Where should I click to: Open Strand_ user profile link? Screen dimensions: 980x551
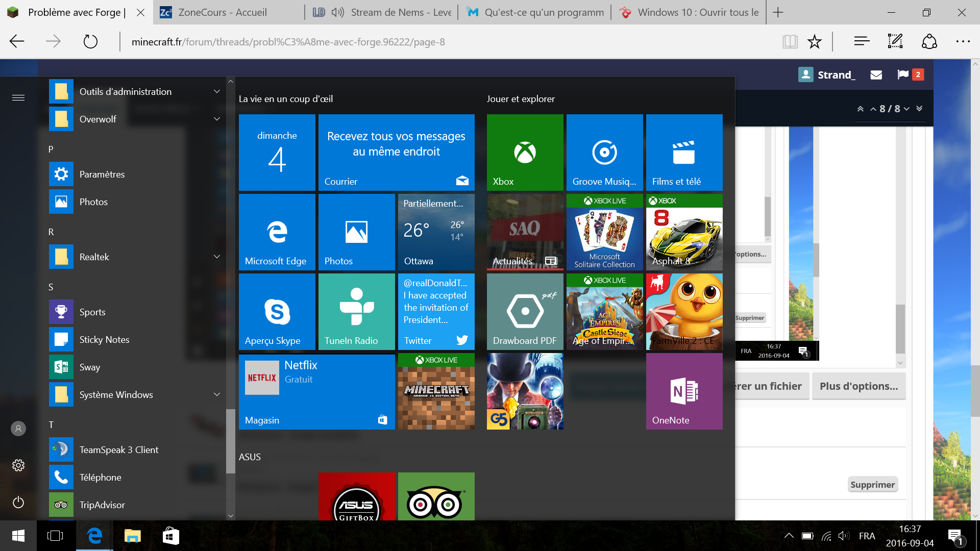click(x=827, y=74)
